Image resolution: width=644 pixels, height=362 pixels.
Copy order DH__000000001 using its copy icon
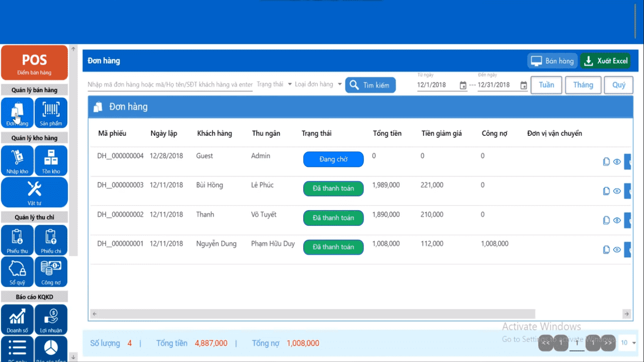[607, 249]
